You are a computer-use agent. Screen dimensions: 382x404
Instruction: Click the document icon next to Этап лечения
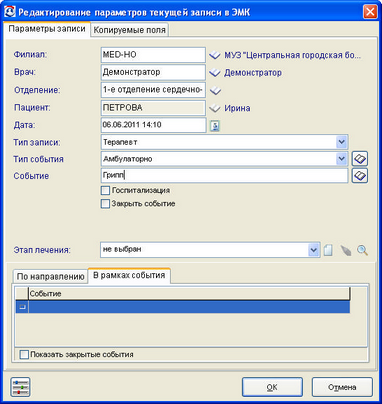click(328, 250)
